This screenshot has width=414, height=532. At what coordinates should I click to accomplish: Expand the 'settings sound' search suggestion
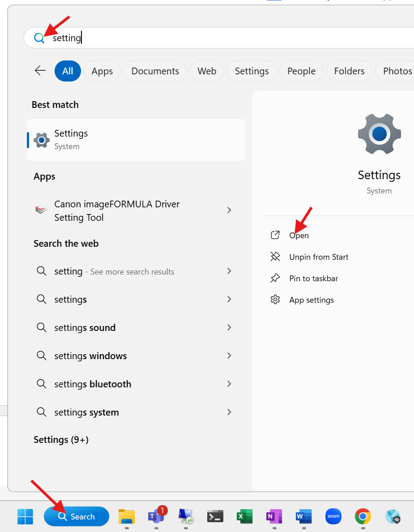pos(229,327)
